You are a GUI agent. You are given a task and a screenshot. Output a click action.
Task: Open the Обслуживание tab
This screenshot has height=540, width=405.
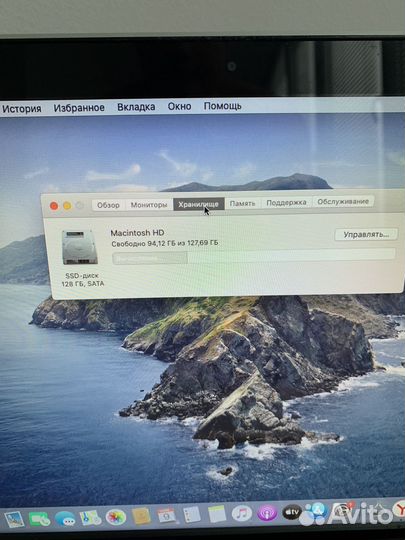(343, 202)
